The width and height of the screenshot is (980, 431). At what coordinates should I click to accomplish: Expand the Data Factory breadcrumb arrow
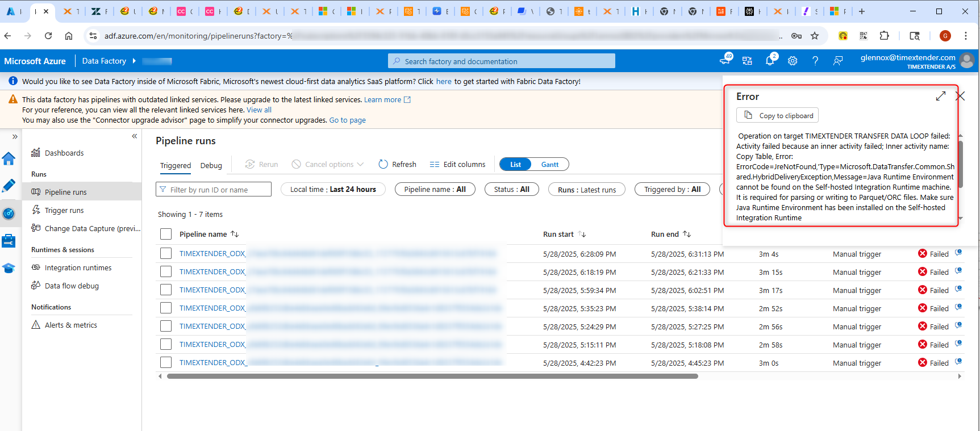[134, 61]
